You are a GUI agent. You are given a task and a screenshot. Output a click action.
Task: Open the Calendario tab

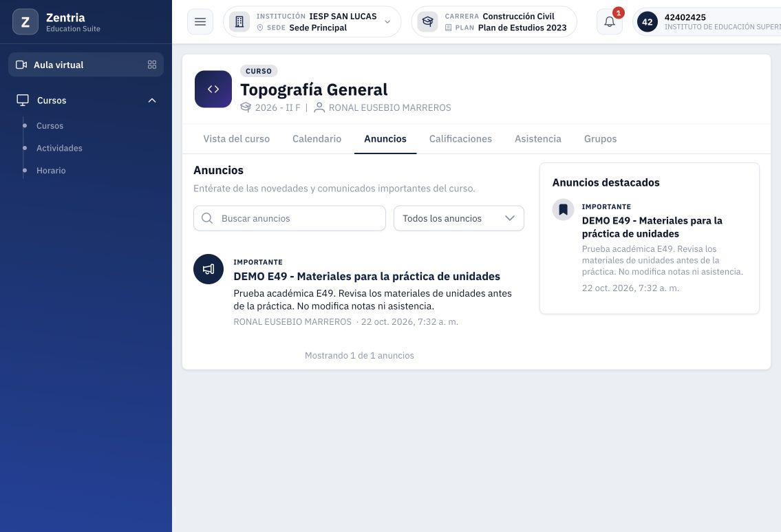(x=317, y=139)
